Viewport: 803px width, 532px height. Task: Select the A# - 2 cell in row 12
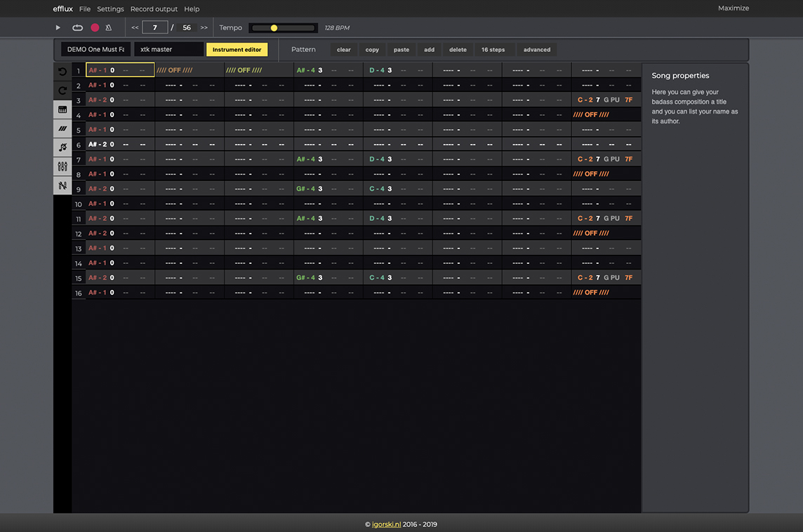coord(120,234)
